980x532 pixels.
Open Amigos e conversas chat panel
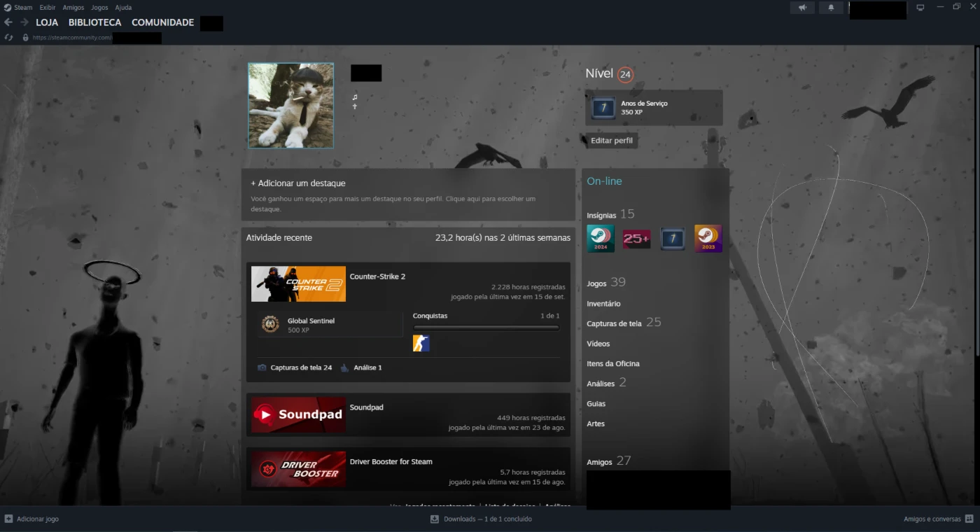coord(939,519)
